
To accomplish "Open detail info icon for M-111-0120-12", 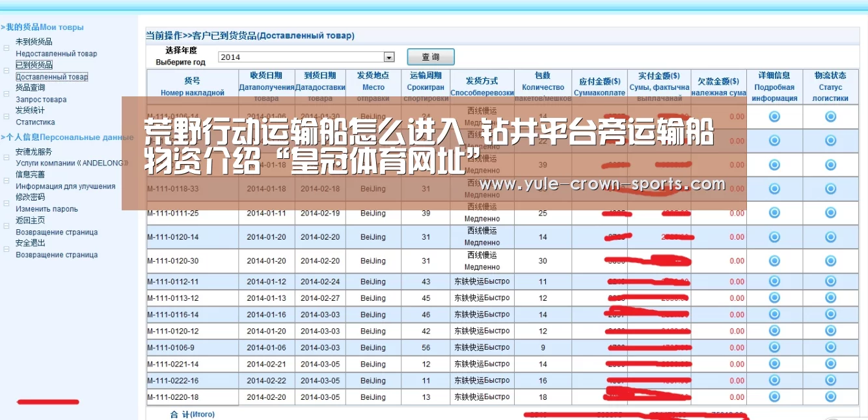I will [x=774, y=331].
